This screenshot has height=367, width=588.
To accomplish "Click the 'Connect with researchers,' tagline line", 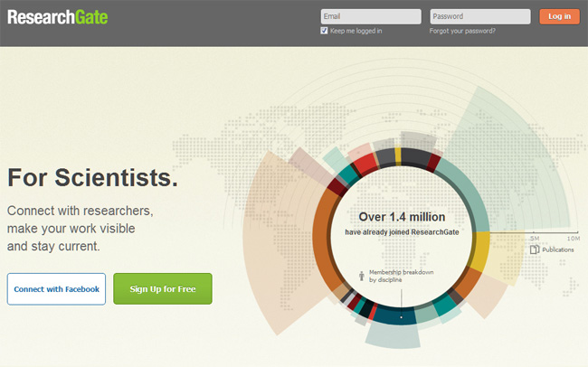I will tap(81, 211).
